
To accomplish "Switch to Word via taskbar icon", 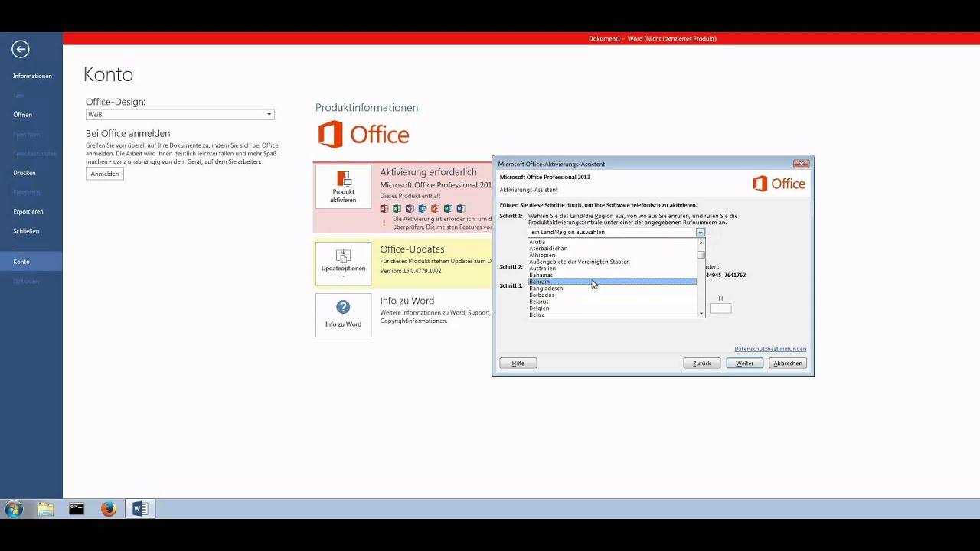I will tap(140, 509).
